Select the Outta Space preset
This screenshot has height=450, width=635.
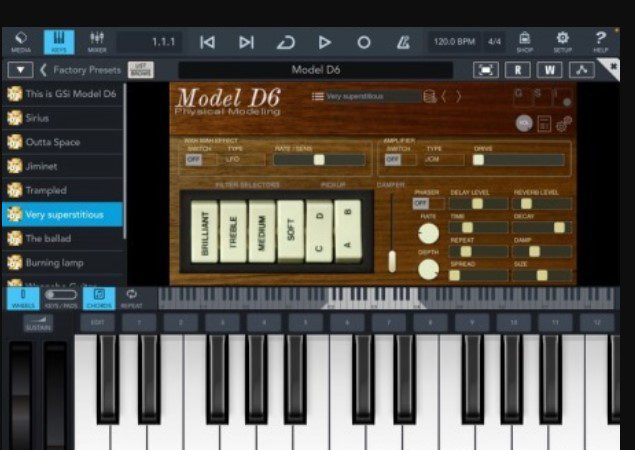pyautogui.click(x=63, y=142)
